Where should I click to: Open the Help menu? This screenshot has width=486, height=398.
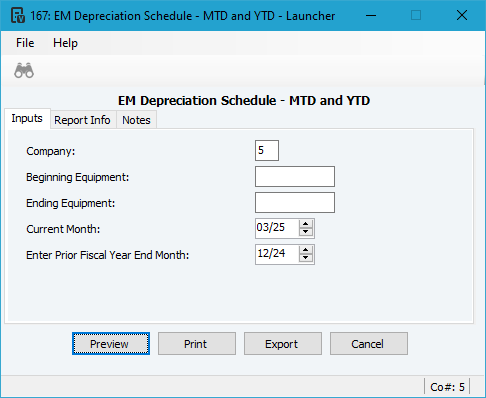tap(65, 43)
